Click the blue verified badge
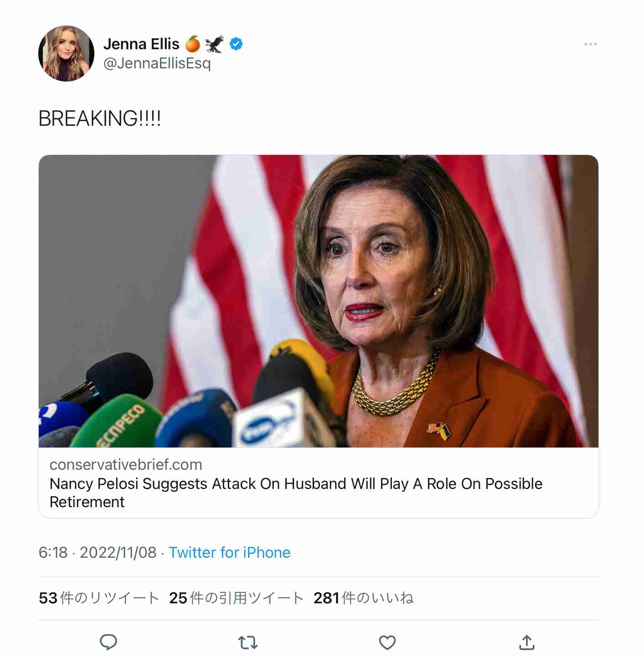 click(x=236, y=44)
